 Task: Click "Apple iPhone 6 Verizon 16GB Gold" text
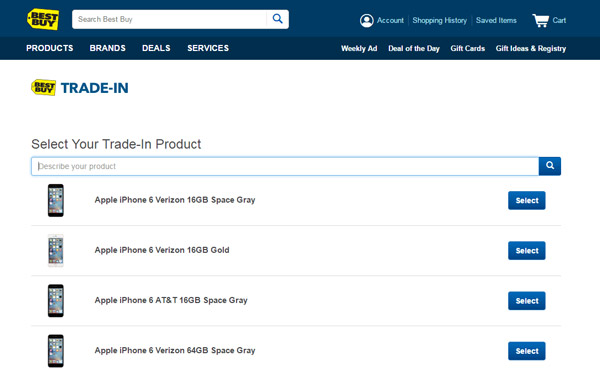[x=162, y=250]
